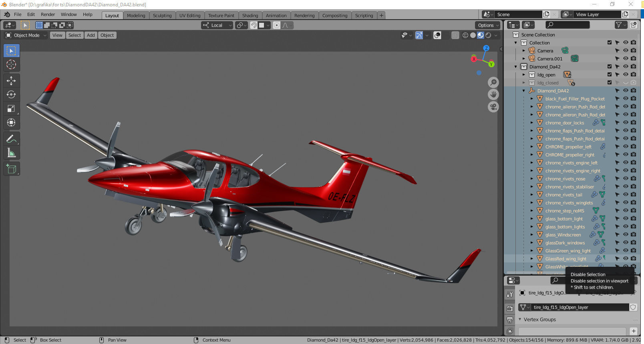Activate the 3D Cursor tool
The height and width of the screenshot is (344, 644).
pyautogui.click(x=11, y=64)
